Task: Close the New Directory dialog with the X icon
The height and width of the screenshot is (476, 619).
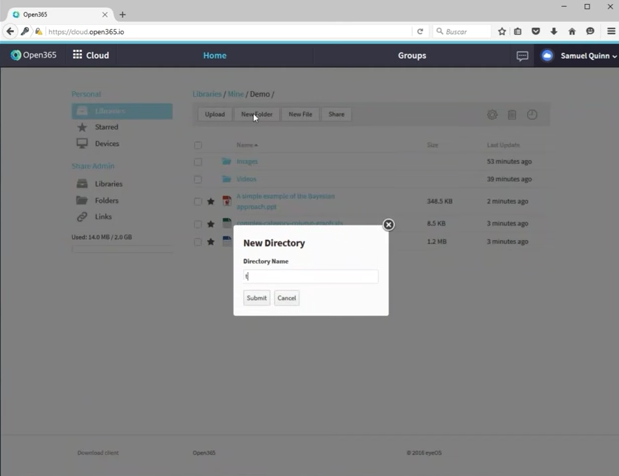Action: coord(389,225)
